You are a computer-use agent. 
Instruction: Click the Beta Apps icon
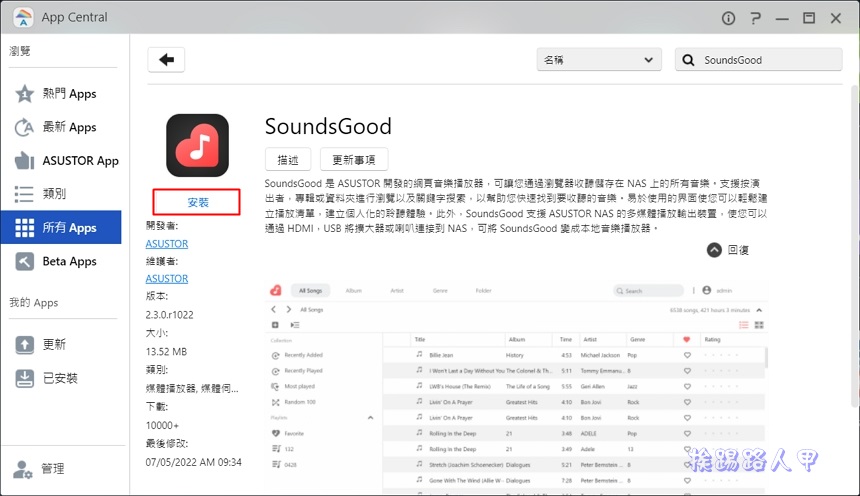pyautogui.click(x=24, y=261)
